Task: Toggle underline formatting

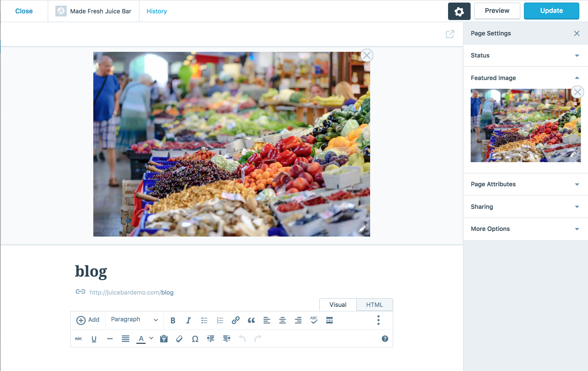Action: coord(94,338)
